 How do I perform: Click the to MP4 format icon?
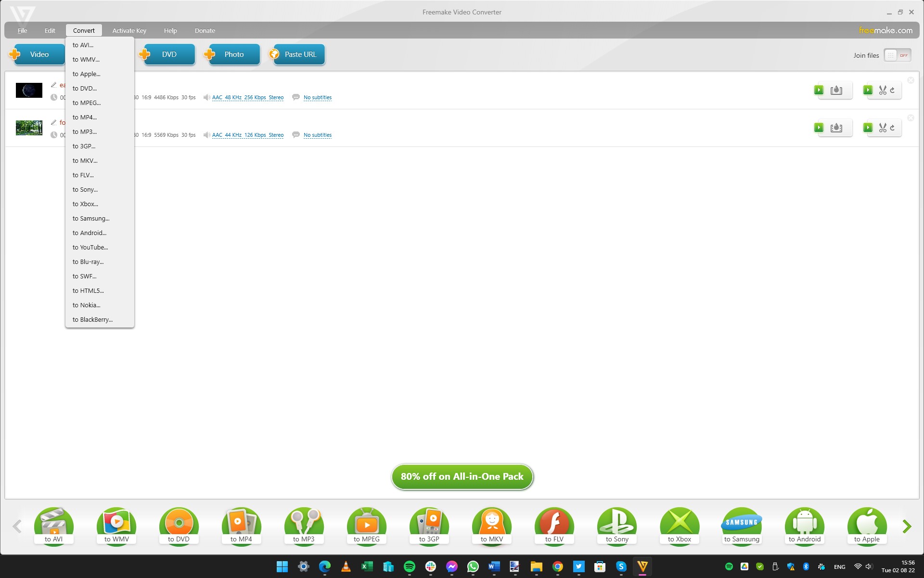tap(241, 525)
